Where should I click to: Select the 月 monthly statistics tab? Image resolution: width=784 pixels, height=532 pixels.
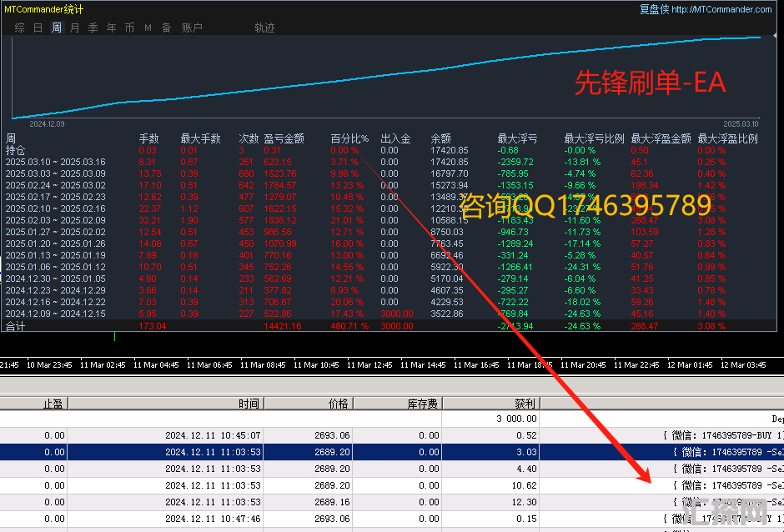[x=74, y=28]
